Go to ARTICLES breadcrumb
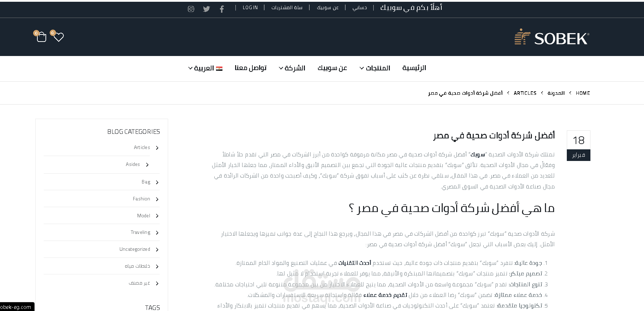 tap(525, 93)
